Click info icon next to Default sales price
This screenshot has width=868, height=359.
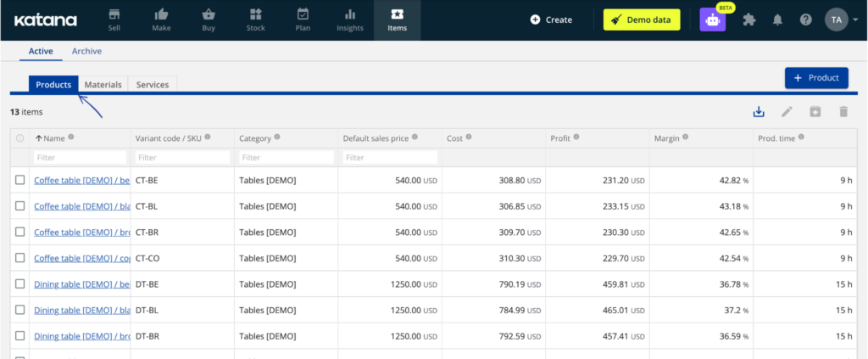[415, 137]
